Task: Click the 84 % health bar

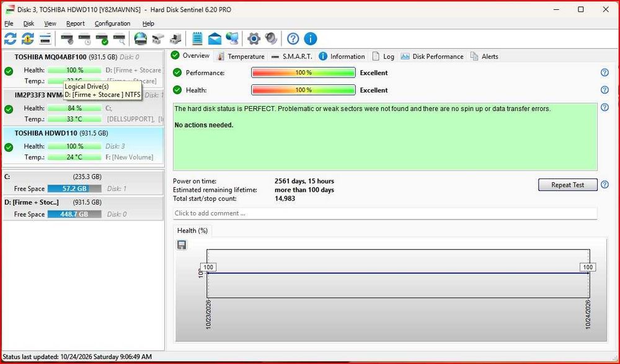Action: (74, 108)
